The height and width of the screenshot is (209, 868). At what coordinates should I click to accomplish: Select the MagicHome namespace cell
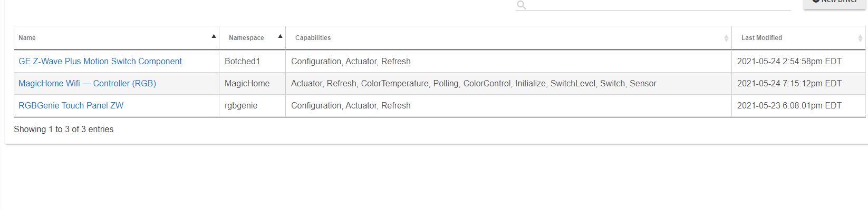[253, 83]
